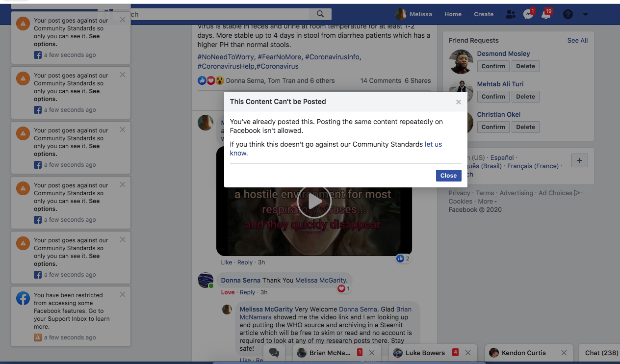Image resolution: width=620 pixels, height=364 pixels.
Task: Open the plain #Coronavirus hashtag
Action: [277, 66]
